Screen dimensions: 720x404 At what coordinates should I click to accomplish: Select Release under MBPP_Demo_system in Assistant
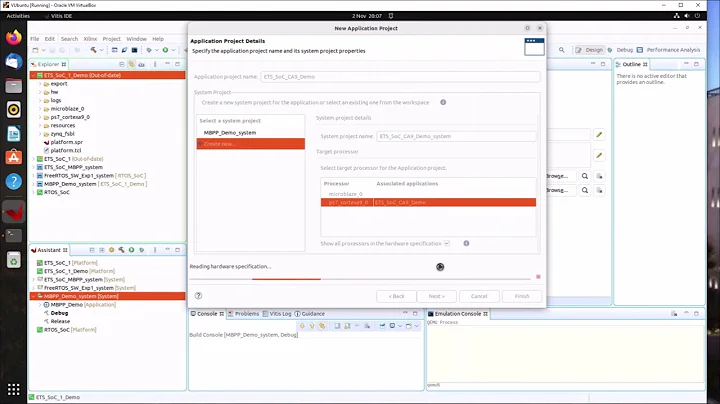(x=60, y=321)
